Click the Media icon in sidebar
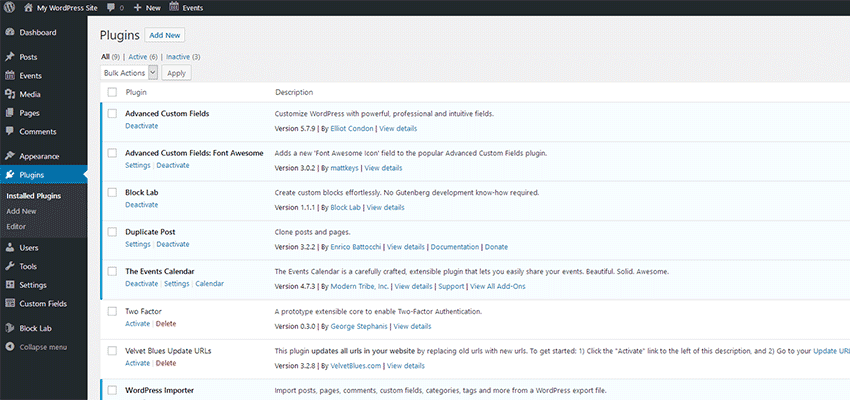This screenshot has width=850, height=400. tap(9, 94)
